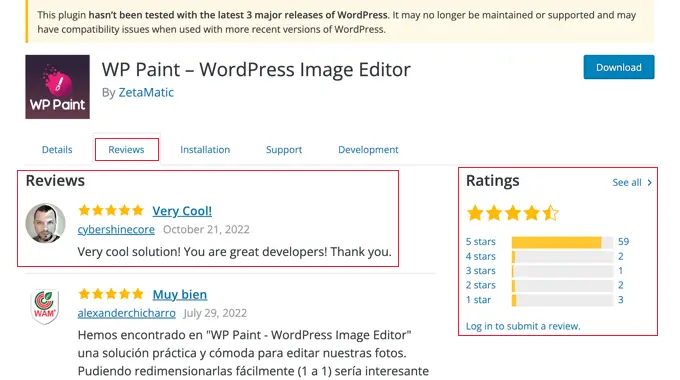Viewport: 680px width, 380px height.
Task: Filter reviews by 1 star
Action: tap(478, 300)
